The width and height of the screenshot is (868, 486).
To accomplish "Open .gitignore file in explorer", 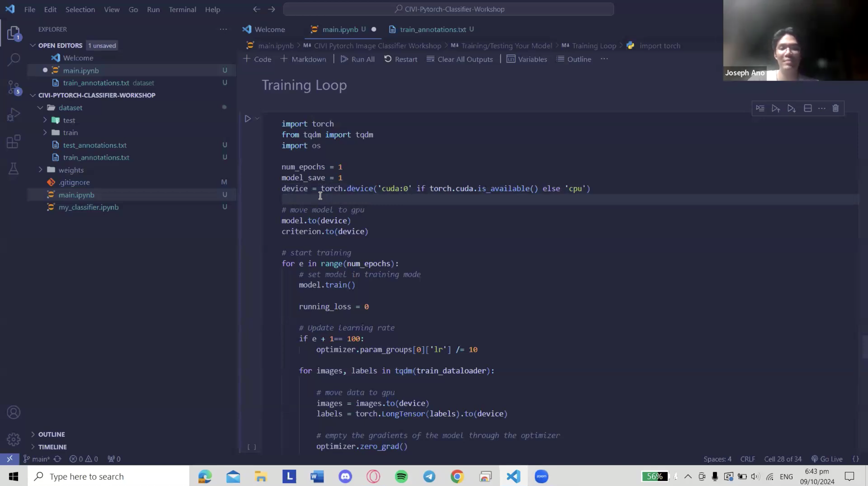I will [74, 182].
